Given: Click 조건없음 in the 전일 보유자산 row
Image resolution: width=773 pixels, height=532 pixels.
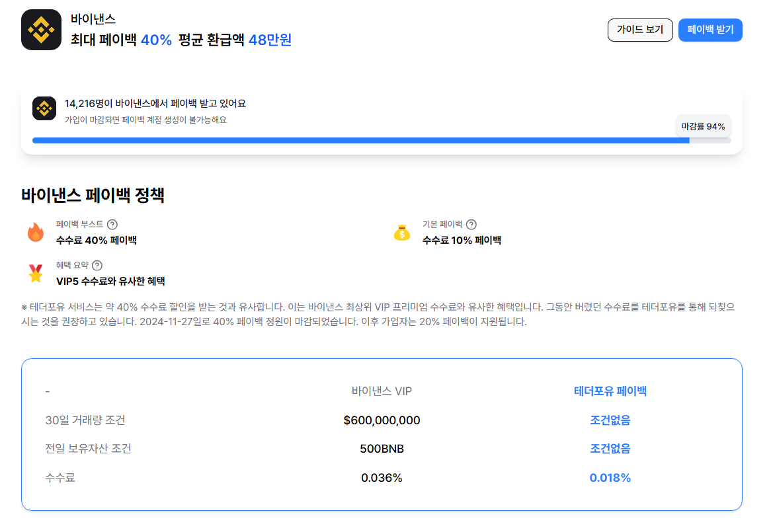Looking at the screenshot, I should click(x=610, y=449).
